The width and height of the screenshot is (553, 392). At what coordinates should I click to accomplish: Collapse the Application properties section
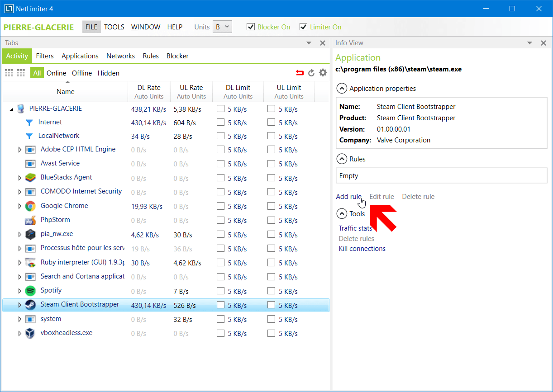click(342, 89)
